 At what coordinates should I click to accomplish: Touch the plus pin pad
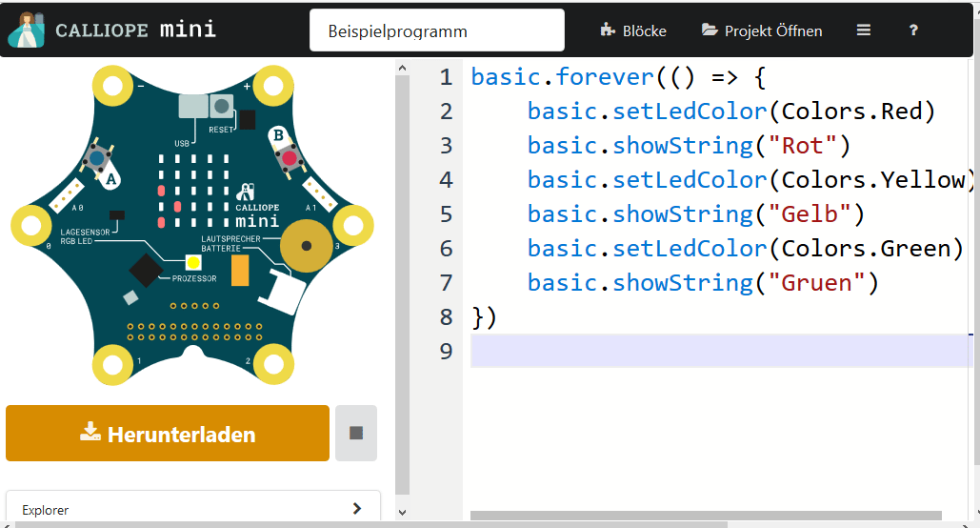(273, 86)
